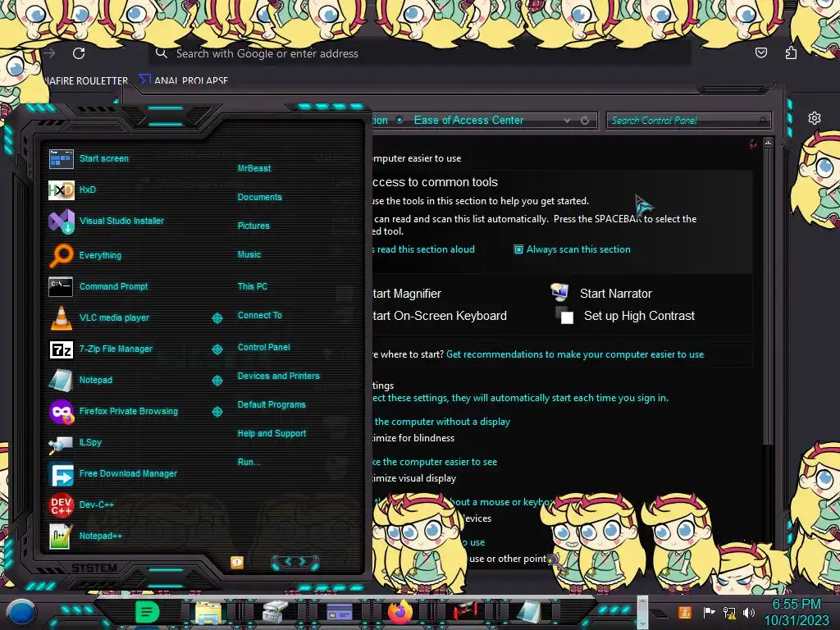
Task: Open the new tab settings gear icon
Action: [815, 118]
